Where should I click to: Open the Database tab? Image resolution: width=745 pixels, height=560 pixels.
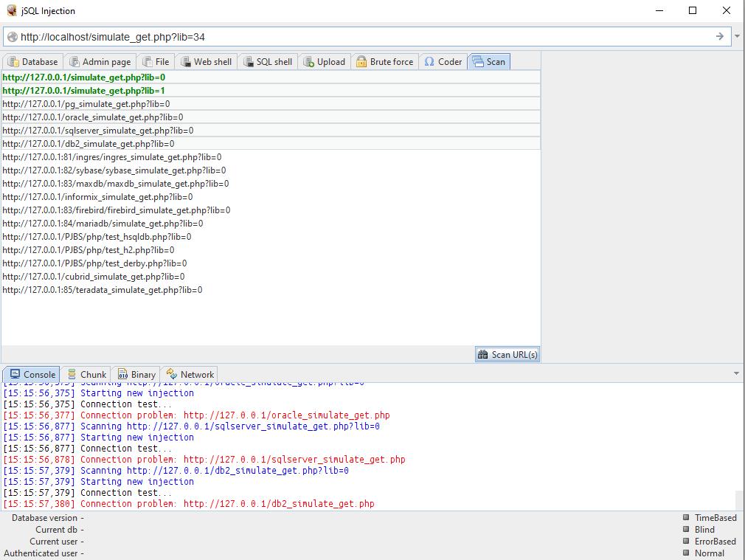(32, 62)
